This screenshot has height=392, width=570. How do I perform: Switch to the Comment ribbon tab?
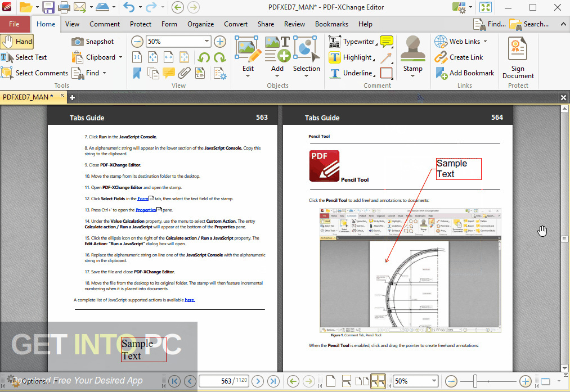[x=105, y=24]
